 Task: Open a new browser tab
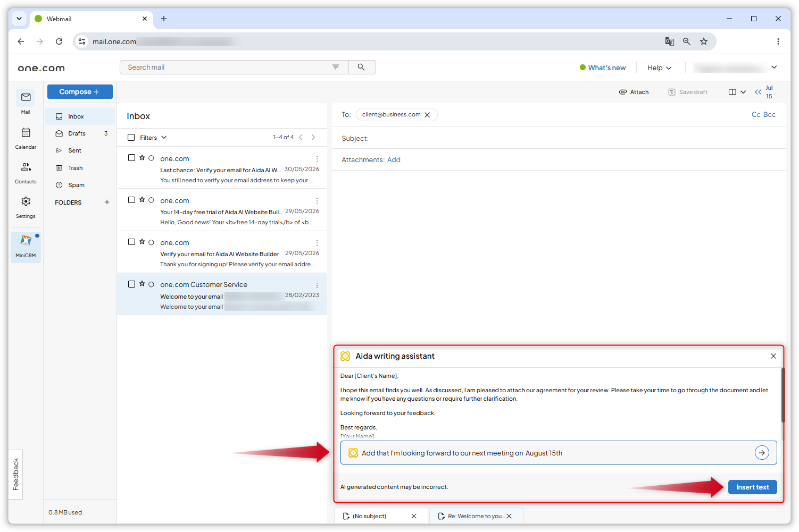(x=164, y=19)
